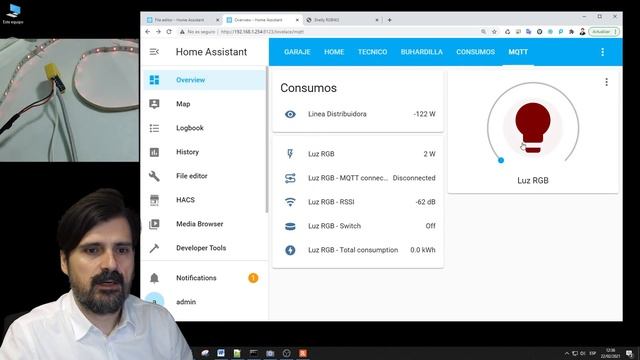Viewport: 640px width, 360px height.
Task: Click the notification count badge
Action: (253, 278)
